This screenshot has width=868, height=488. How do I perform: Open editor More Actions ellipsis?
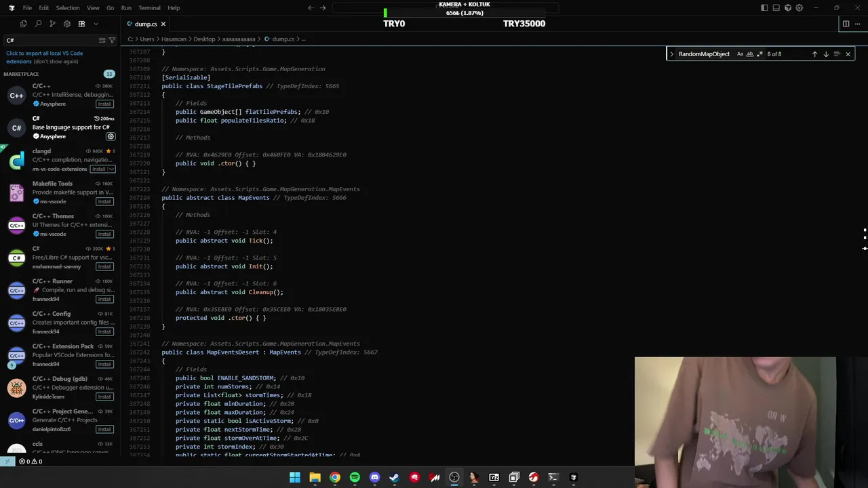tap(859, 24)
